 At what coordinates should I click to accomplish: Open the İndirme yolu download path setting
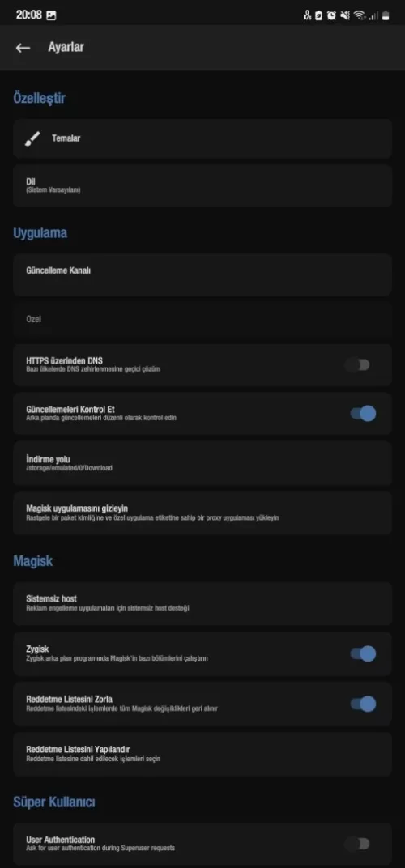click(x=202, y=463)
